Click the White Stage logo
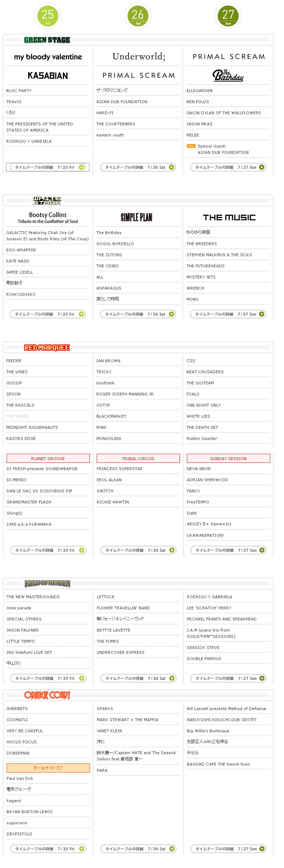Viewport: 284px width, 868px height. 47,200
